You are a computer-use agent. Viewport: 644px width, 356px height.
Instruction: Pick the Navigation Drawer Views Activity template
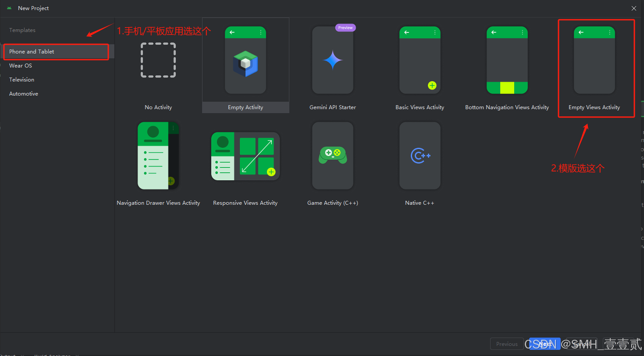click(158, 161)
